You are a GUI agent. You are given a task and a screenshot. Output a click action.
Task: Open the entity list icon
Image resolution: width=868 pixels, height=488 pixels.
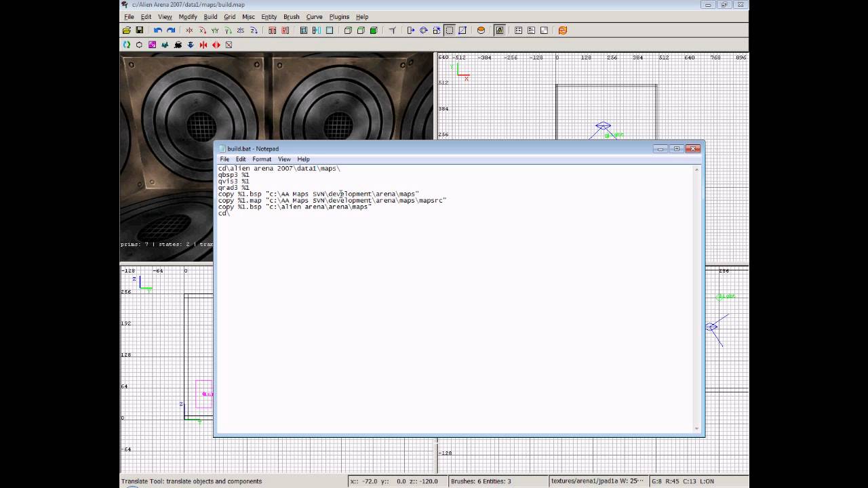pos(518,30)
